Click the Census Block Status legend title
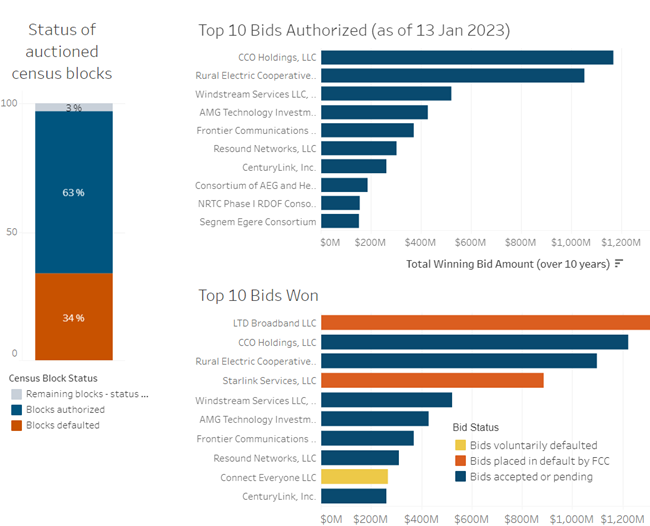 tap(53, 378)
